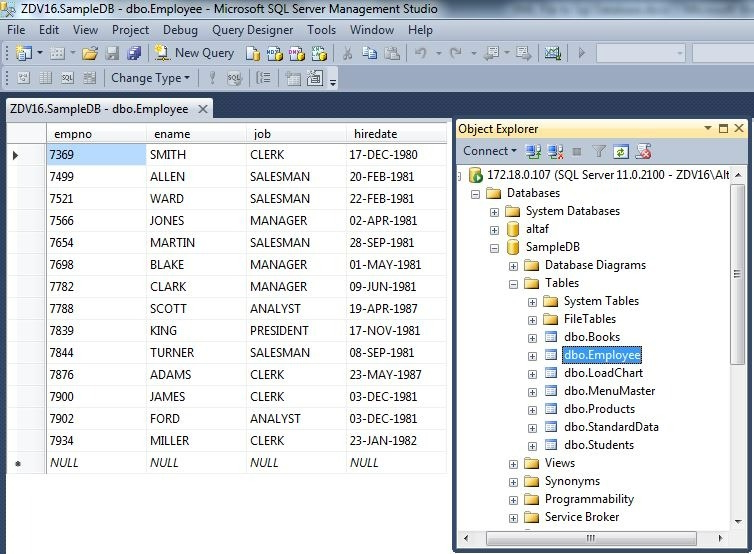754x554 pixels.
Task: Open the Edit menu
Action: tap(49, 30)
